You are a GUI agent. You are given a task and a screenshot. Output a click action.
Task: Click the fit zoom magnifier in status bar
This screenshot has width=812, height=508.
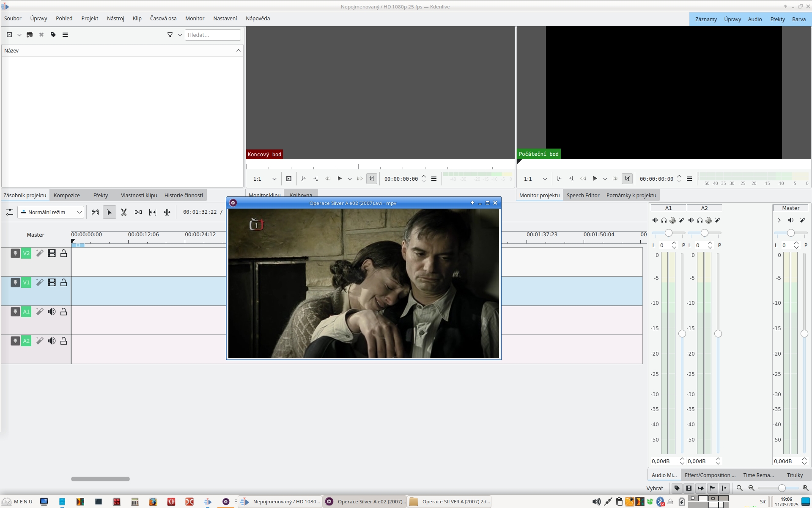click(x=740, y=488)
